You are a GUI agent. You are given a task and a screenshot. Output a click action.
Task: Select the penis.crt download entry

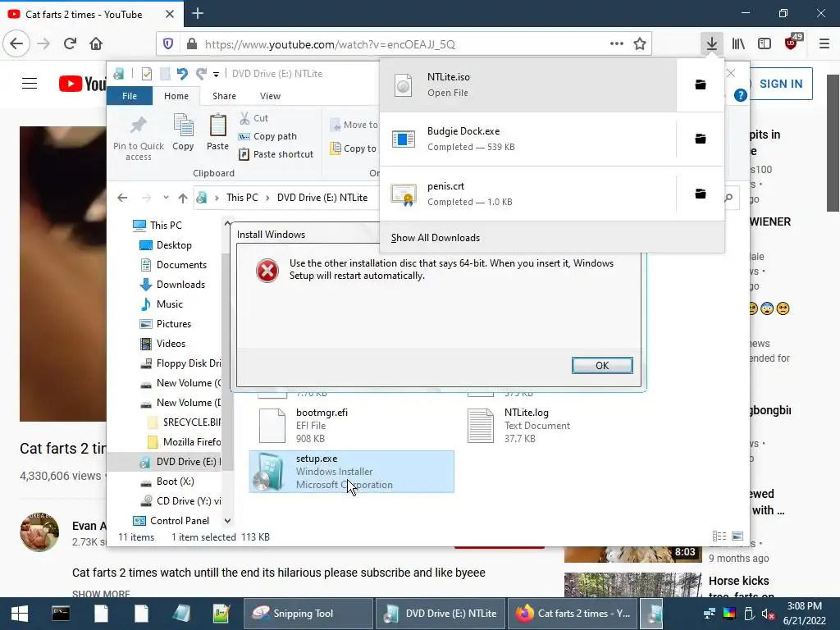coord(528,194)
